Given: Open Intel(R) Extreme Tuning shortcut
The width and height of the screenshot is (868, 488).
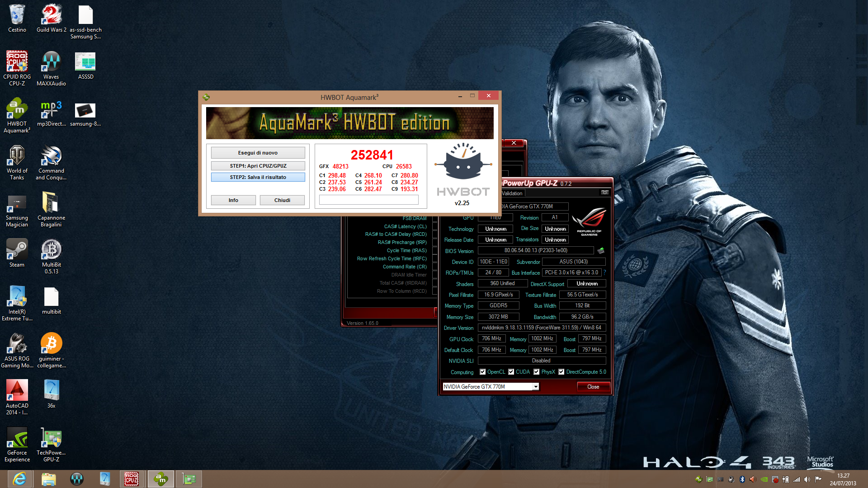Looking at the screenshot, I should click(17, 304).
